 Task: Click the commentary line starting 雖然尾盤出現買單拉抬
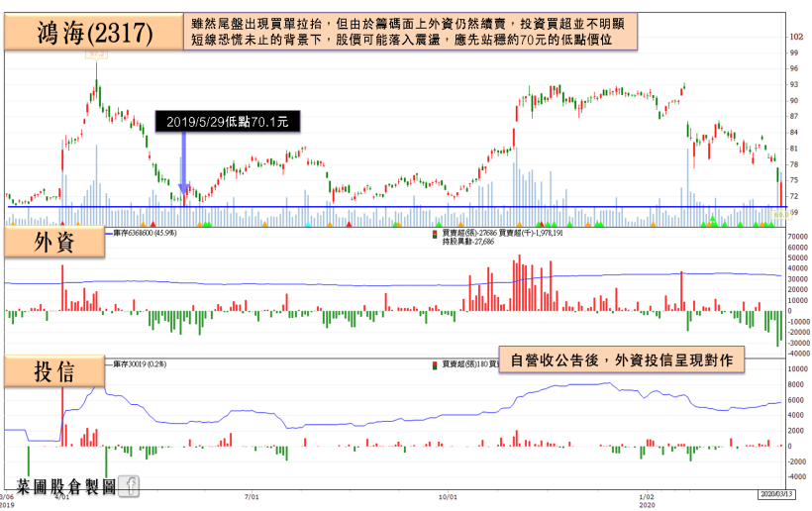click(408, 24)
